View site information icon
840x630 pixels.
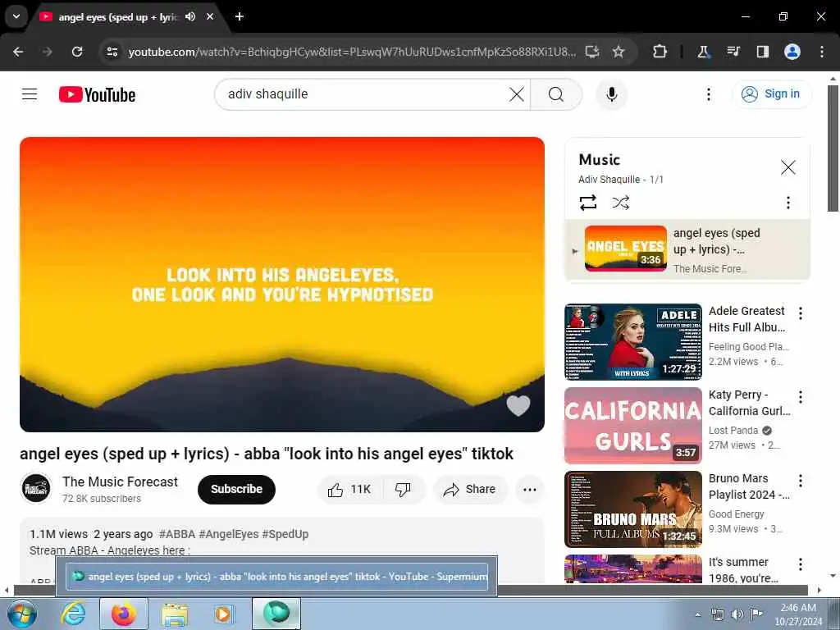click(x=112, y=52)
